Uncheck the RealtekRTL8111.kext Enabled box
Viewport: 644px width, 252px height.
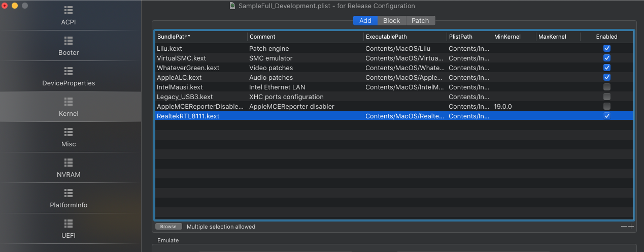tap(607, 116)
